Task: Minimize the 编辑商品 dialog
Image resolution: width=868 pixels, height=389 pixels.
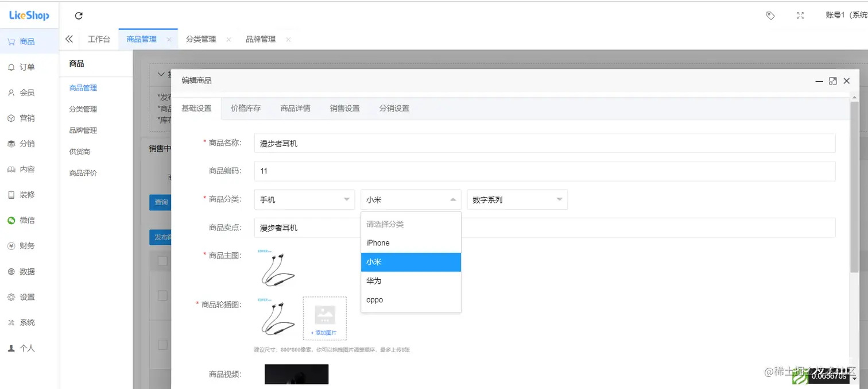Action: click(x=819, y=81)
